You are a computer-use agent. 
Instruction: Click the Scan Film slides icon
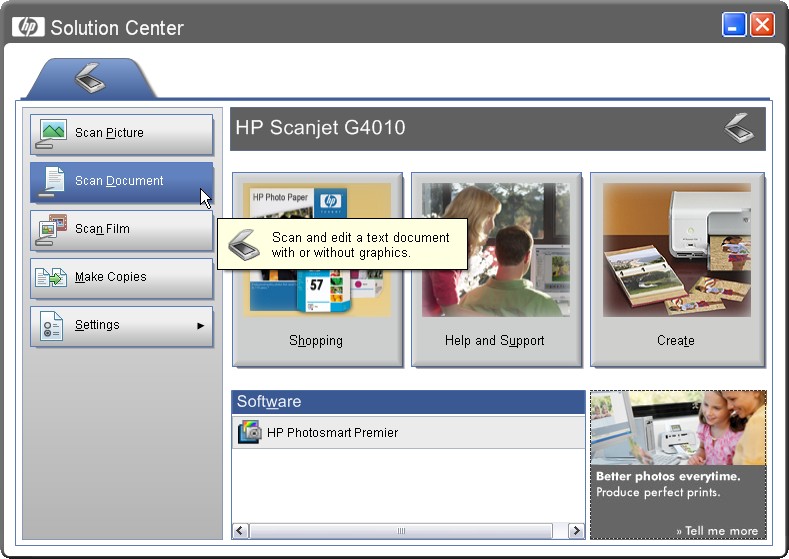[51, 229]
